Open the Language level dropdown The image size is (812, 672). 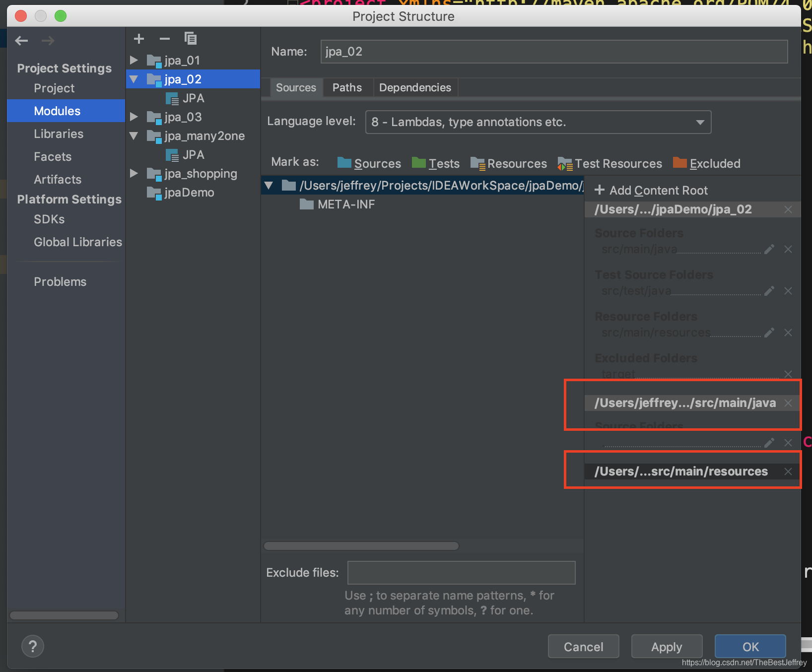[x=538, y=122]
